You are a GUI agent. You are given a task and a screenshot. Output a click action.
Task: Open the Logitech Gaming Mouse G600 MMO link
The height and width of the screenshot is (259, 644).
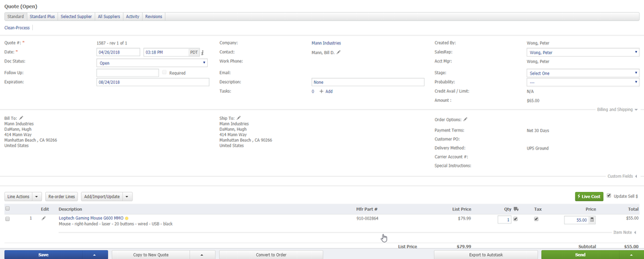tap(90, 218)
